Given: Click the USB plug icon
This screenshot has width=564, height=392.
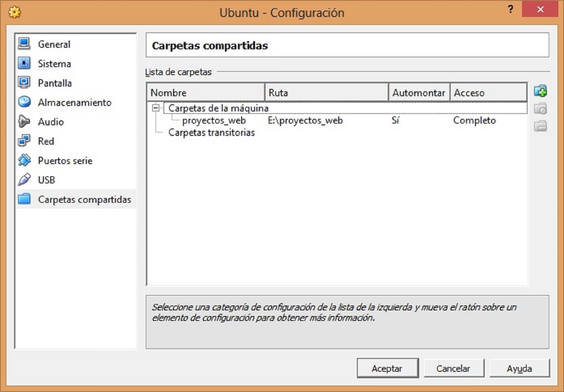Looking at the screenshot, I should click(24, 180).
